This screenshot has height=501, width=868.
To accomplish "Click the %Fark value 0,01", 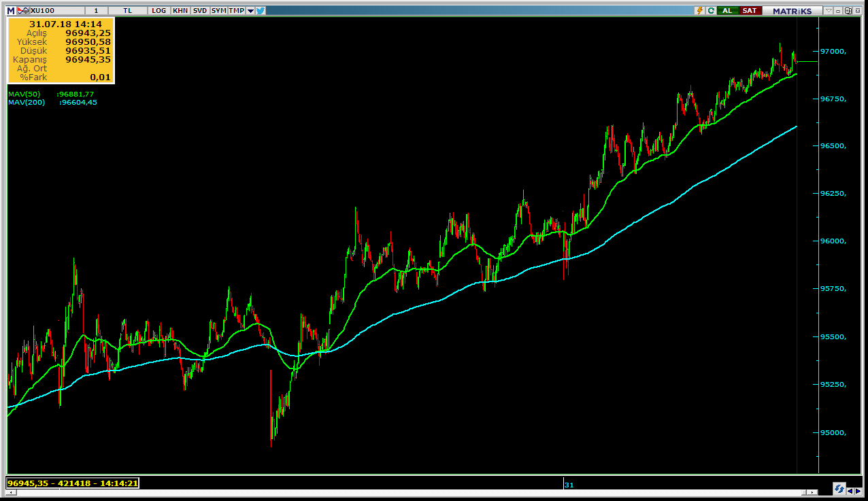I will pyautogui.click(x=101, y=77).
